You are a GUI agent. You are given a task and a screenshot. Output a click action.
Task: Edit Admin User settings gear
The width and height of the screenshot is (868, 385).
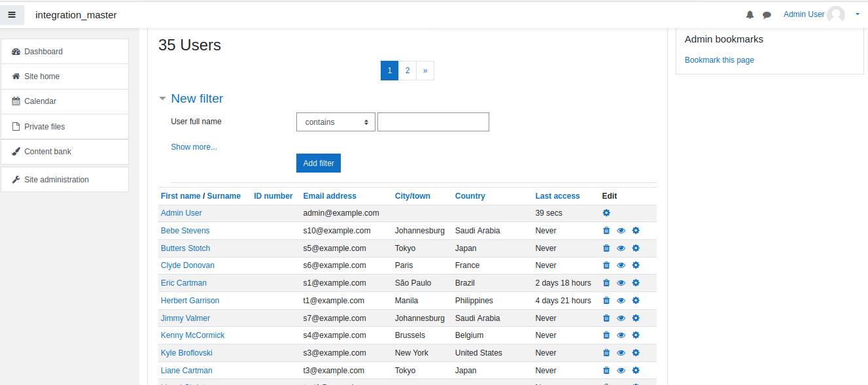click(606, 213)
